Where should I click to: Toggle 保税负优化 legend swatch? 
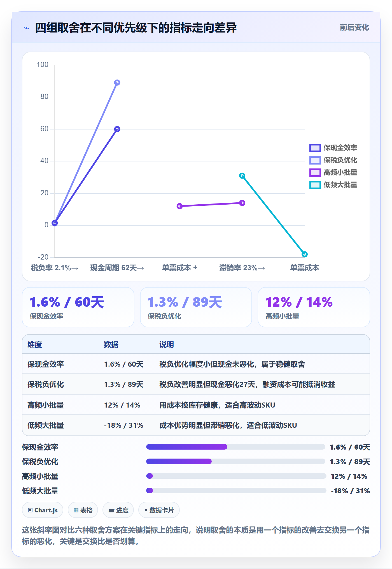point(315,160)
